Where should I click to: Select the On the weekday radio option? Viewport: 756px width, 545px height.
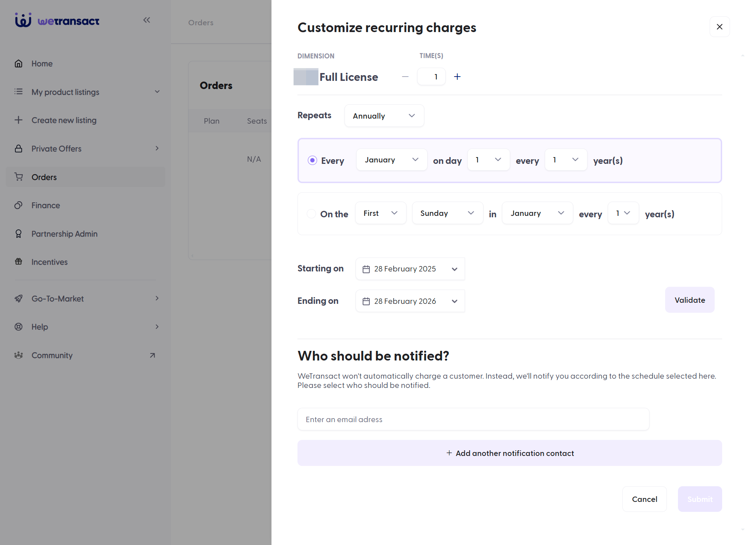coord(311,214)
